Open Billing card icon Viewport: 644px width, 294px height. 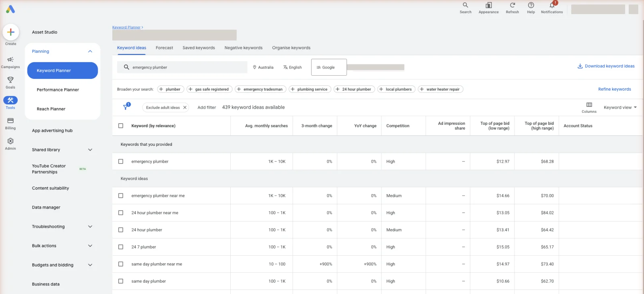pos(10,120)
